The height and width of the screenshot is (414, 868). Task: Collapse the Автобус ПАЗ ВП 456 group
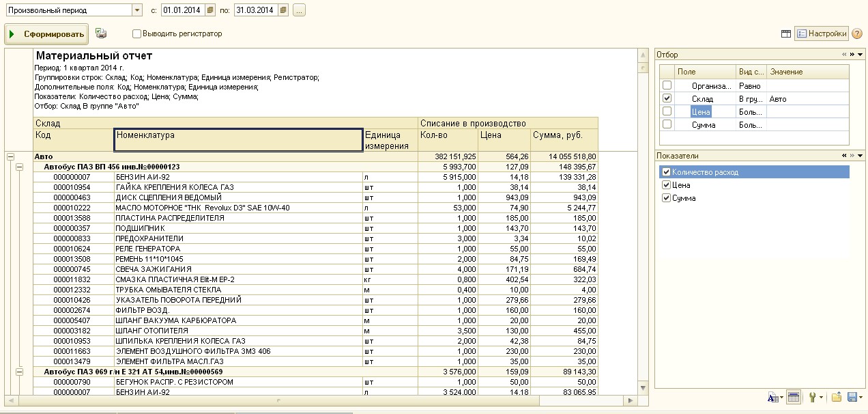tap(20, 167)
